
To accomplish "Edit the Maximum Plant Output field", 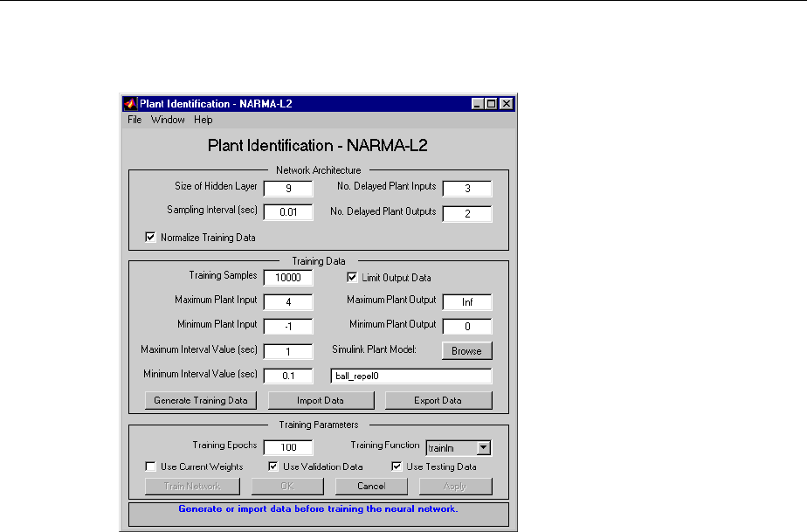I will coord(467,302).
